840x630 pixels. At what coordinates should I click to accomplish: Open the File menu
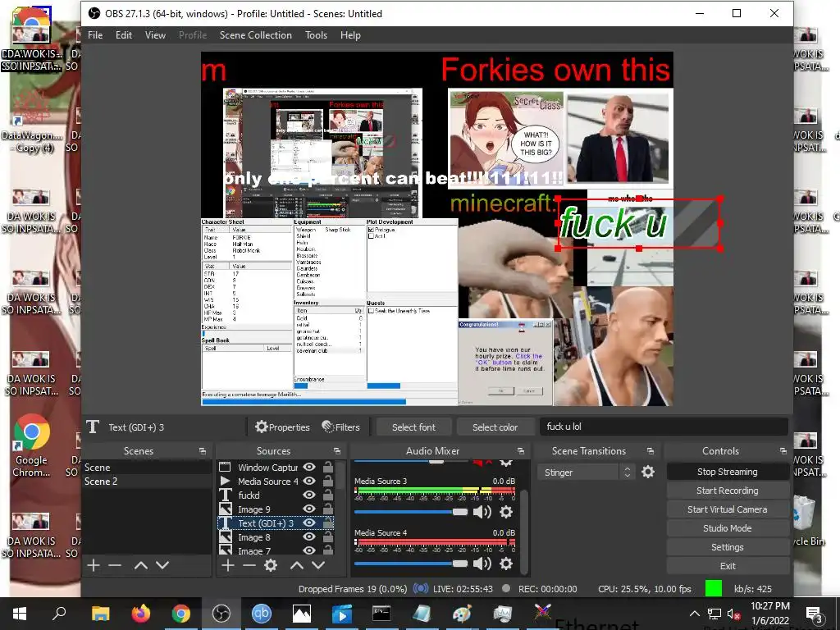pyautogui.click(x=95, y=34)
